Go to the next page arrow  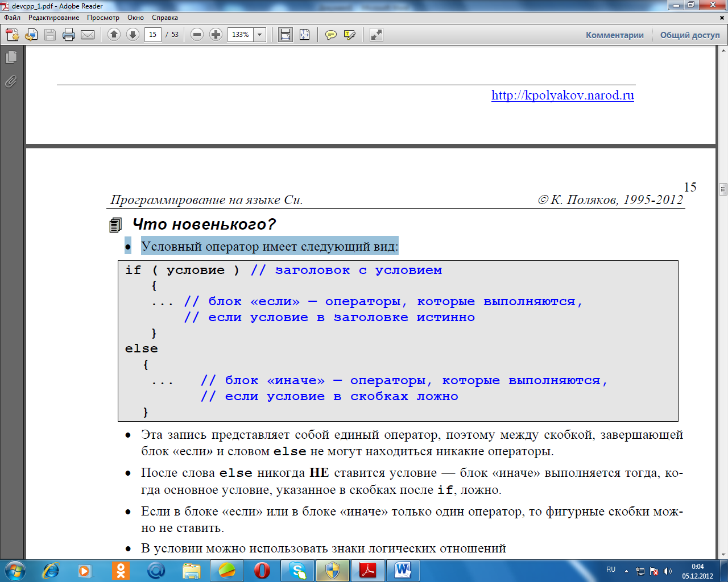point(133,35)
